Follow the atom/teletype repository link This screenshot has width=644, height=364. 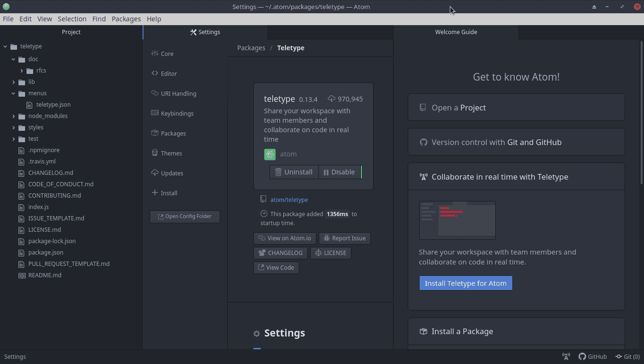point(289,200)
